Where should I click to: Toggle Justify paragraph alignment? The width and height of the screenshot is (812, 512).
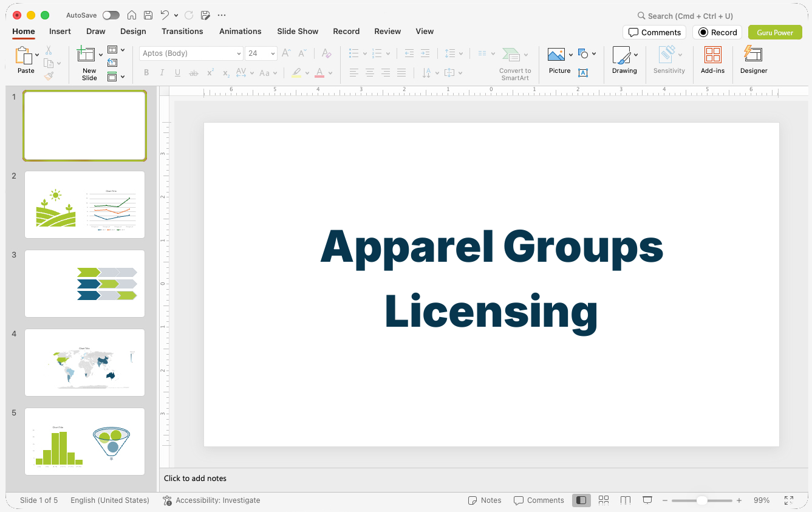401,73
